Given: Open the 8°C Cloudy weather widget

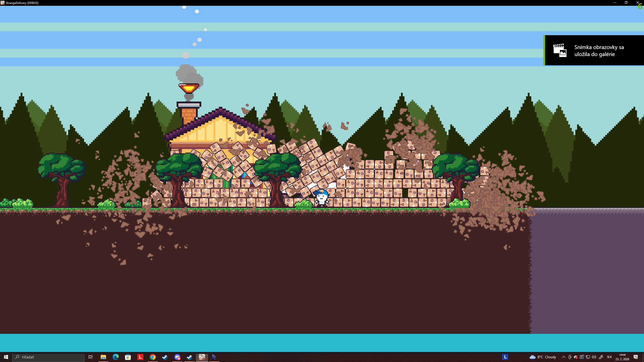Looking at the screenshot, I should (543, 357).
